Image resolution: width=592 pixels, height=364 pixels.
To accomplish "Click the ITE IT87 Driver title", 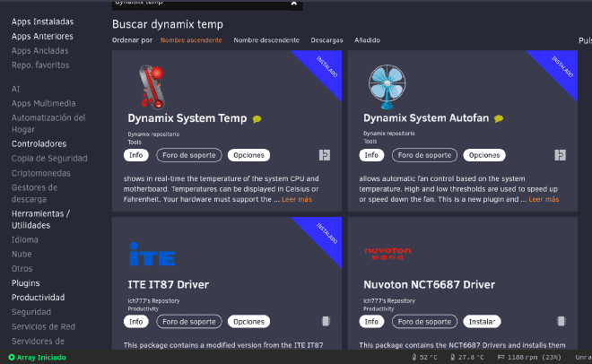I will pyautogui.click(x=168, y=285).
